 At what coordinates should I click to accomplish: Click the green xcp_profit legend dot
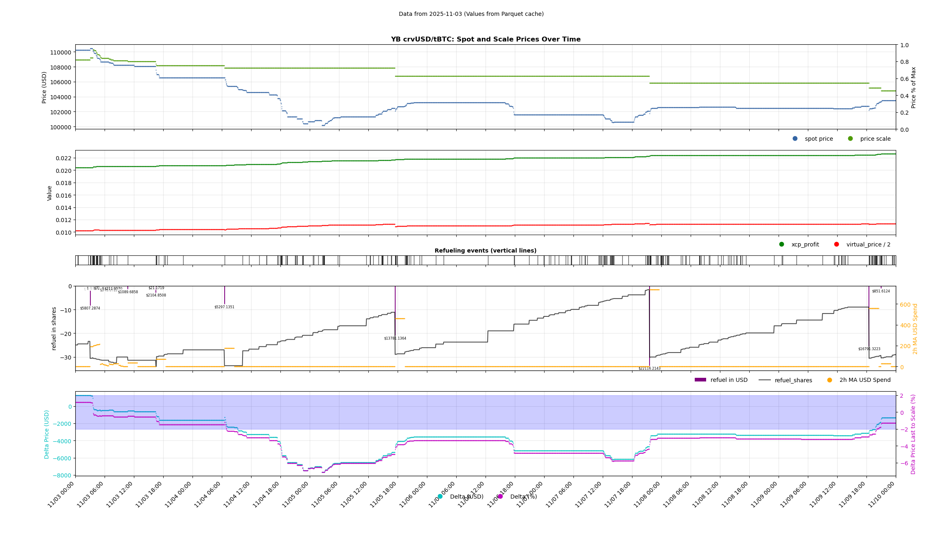[x=781, y=244]
